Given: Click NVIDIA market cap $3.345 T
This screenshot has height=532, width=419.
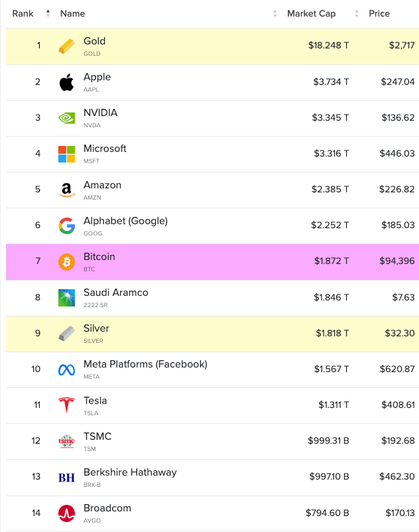Looking at the screenshot, I should (331, 117).
